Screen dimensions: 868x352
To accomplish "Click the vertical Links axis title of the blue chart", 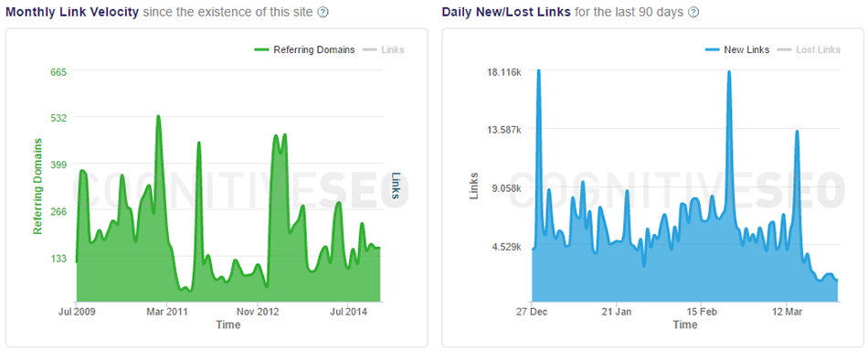I will point(474,187).
